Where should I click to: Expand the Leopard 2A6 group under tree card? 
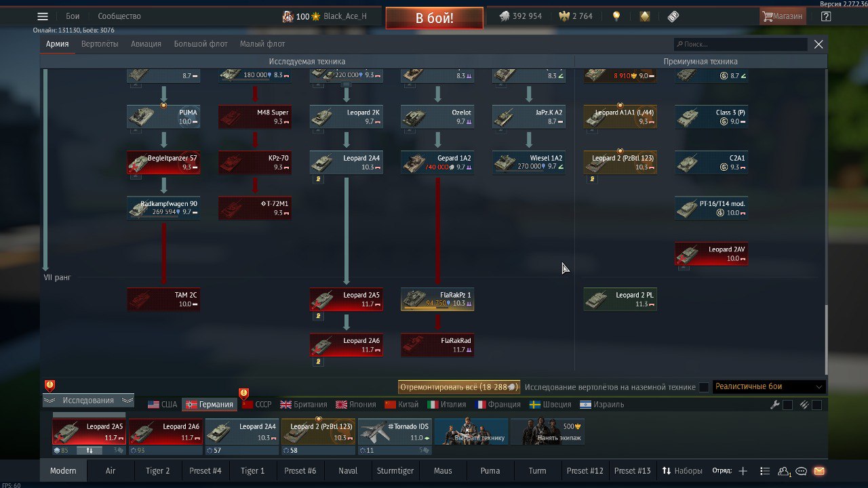tap(317, 361)
